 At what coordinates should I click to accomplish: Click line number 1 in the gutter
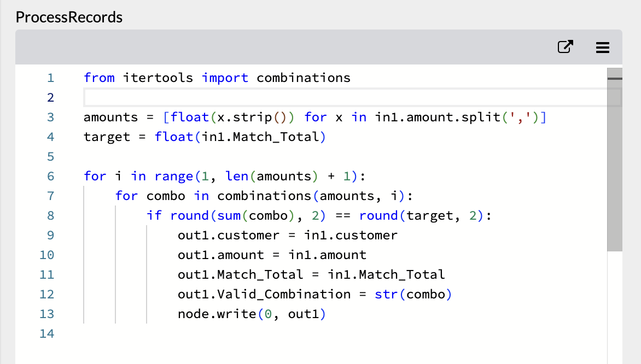point(50,78)
